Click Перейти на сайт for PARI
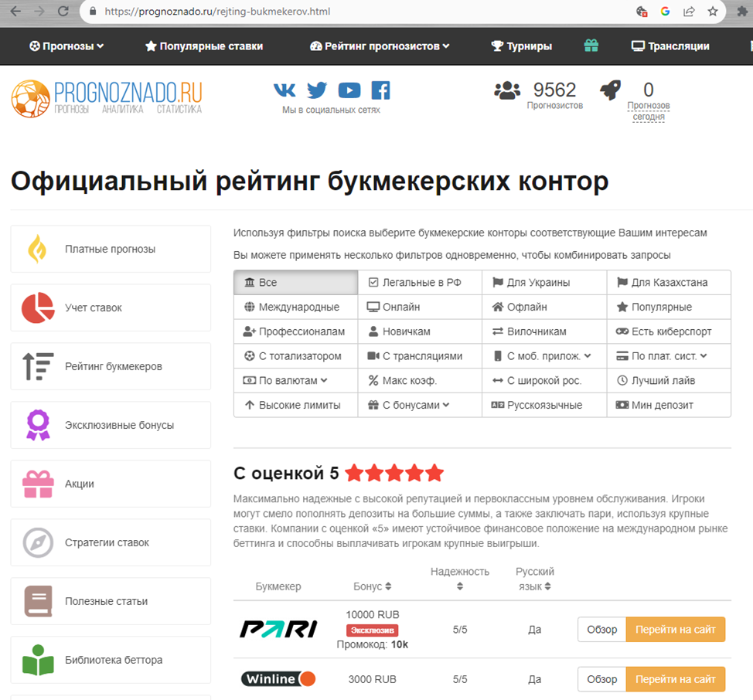Screen dimensions: 753x700 (x=675, y=629)
